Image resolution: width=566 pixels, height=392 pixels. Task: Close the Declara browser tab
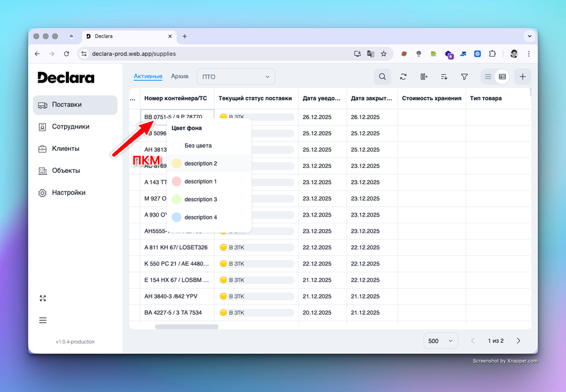170,36
